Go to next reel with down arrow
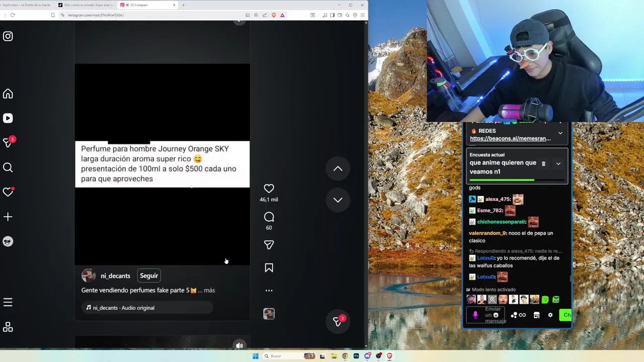The width and height of the screenshot is (644, 362). pos(338,200)
